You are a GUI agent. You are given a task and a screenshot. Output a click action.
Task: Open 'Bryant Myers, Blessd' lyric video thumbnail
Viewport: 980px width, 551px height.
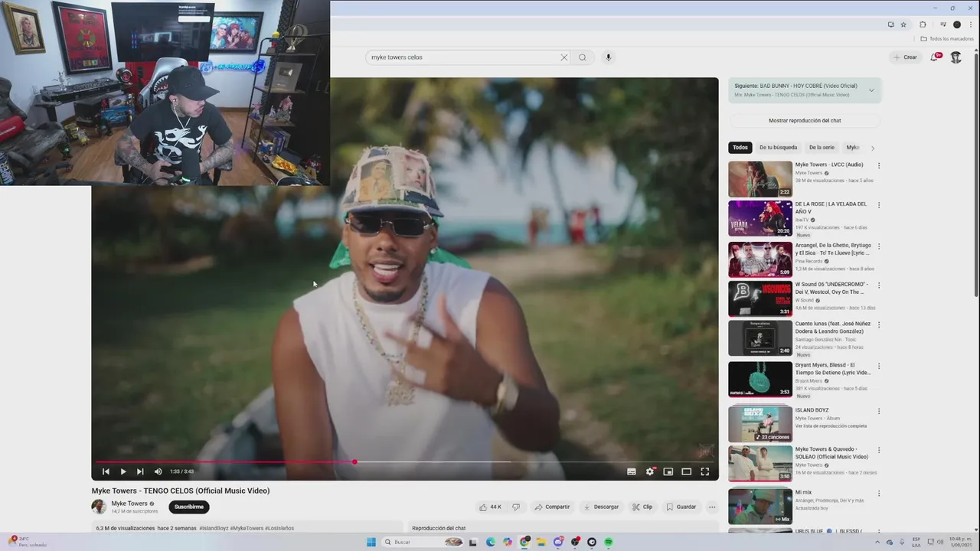tap(760, 379)
